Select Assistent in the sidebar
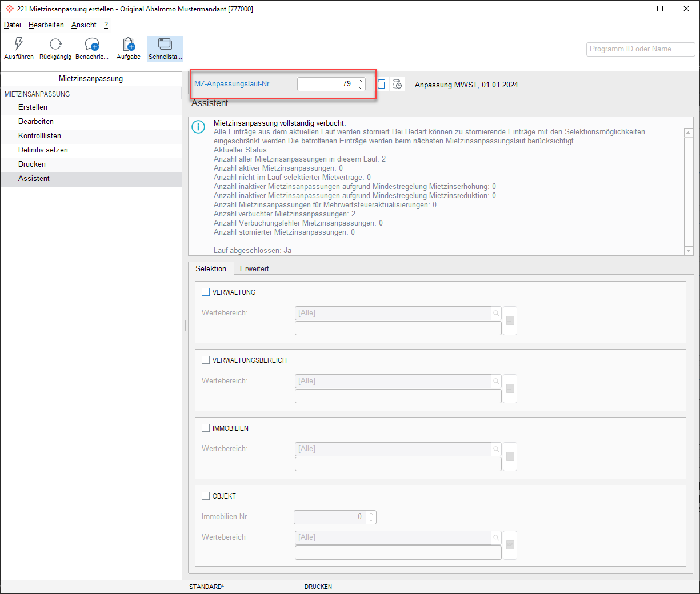The image size is (700, 594). click(91, 178)
